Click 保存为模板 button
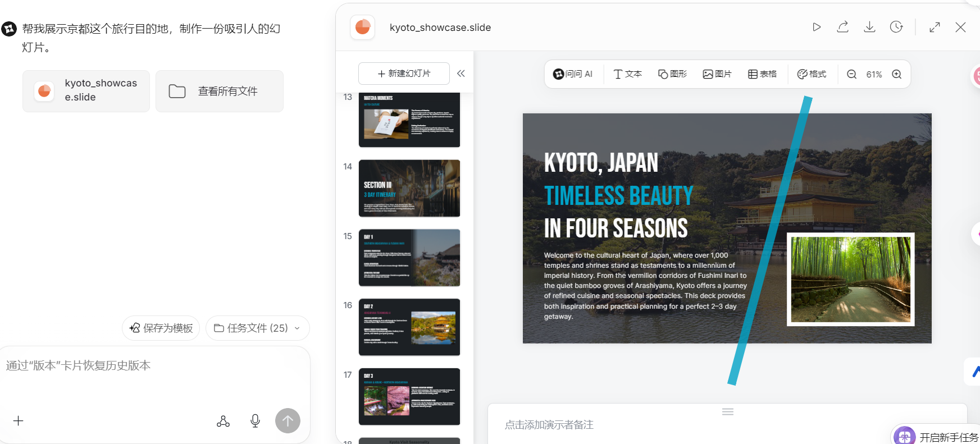 point(161,328)
